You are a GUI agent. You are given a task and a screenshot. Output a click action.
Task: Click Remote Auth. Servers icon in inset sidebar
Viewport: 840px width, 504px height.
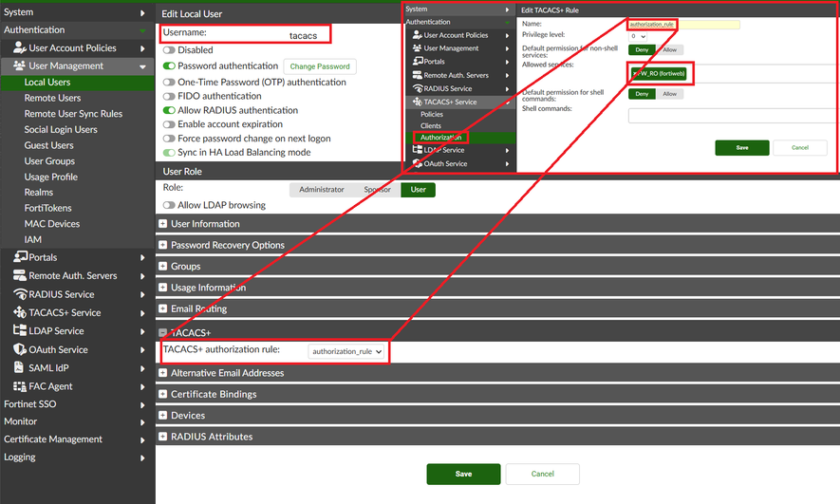click(x=418, y=75)
